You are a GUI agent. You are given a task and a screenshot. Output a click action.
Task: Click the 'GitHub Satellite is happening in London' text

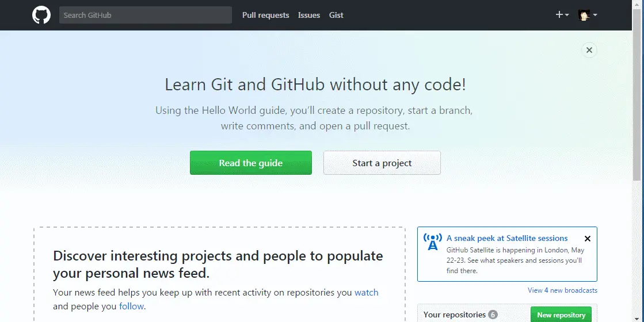[x=515, y=260]
